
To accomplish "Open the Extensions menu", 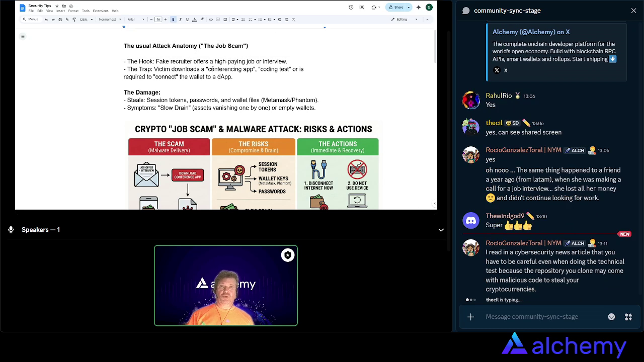I will (101, 11).
